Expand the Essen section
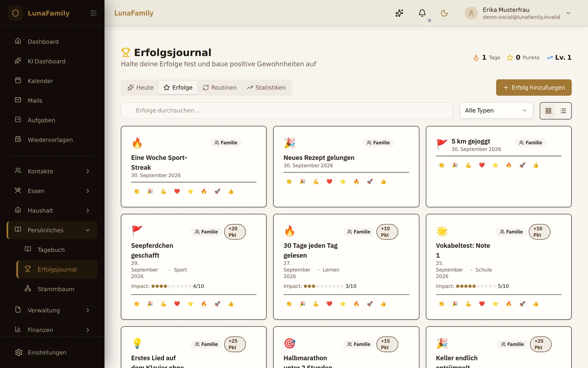The image size is (588, 368). (x=52, y=191)
